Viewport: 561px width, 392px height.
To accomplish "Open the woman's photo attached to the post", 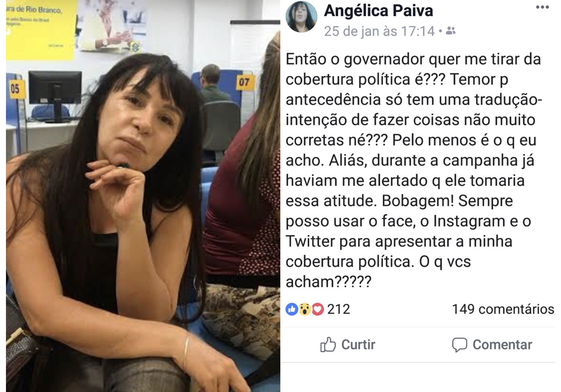I will [x=143, y=196].
